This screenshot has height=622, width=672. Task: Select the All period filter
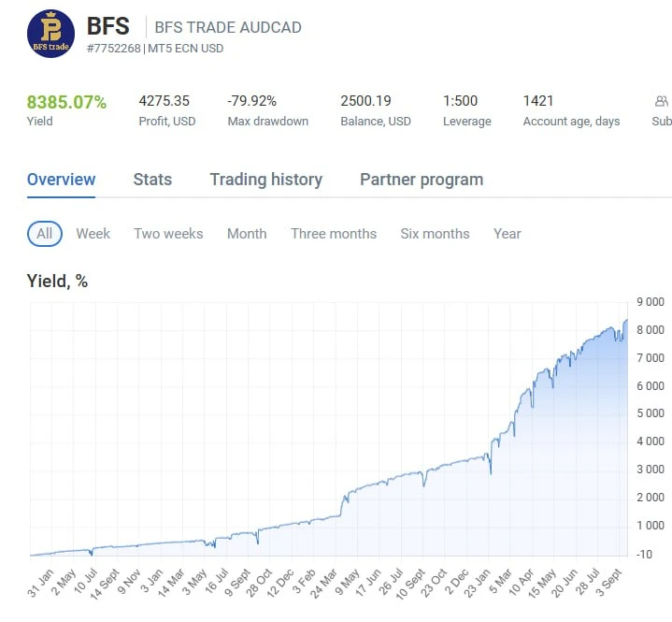coord(45,233)
